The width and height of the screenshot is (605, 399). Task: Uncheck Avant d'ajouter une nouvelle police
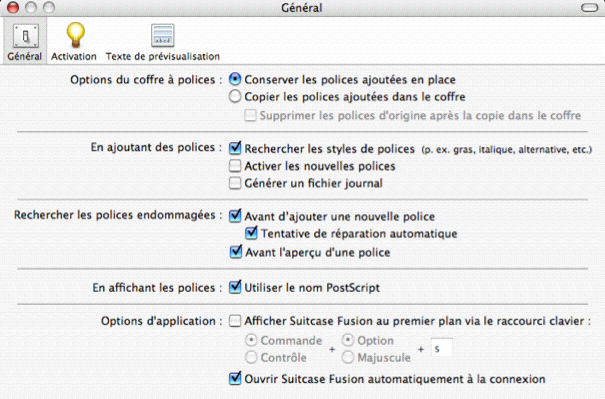pos(235,216)
